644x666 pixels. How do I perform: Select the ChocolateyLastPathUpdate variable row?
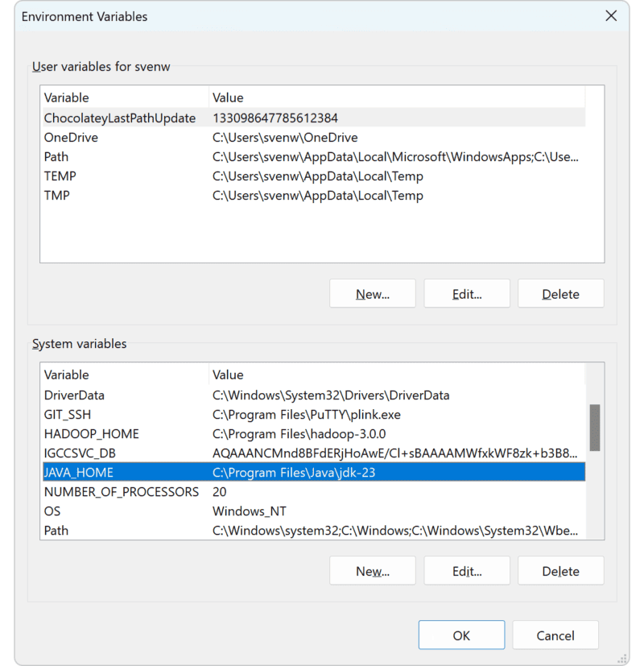(121, 118)
